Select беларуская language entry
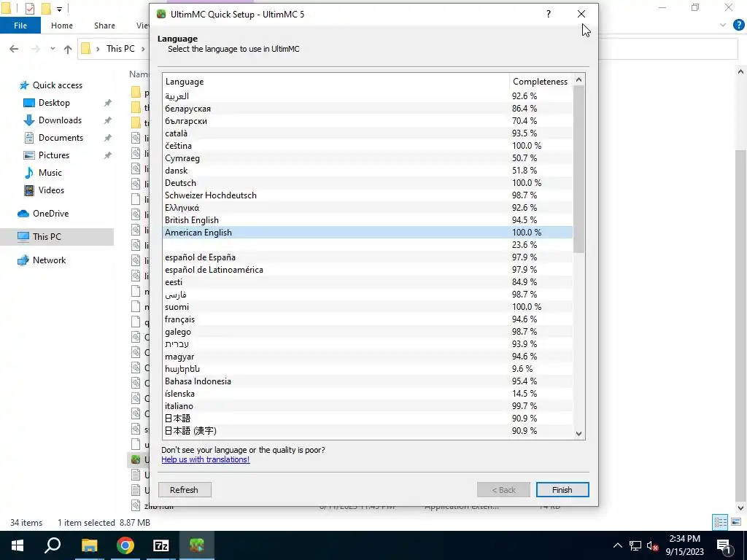747x560 pixels. pos(368,109)
